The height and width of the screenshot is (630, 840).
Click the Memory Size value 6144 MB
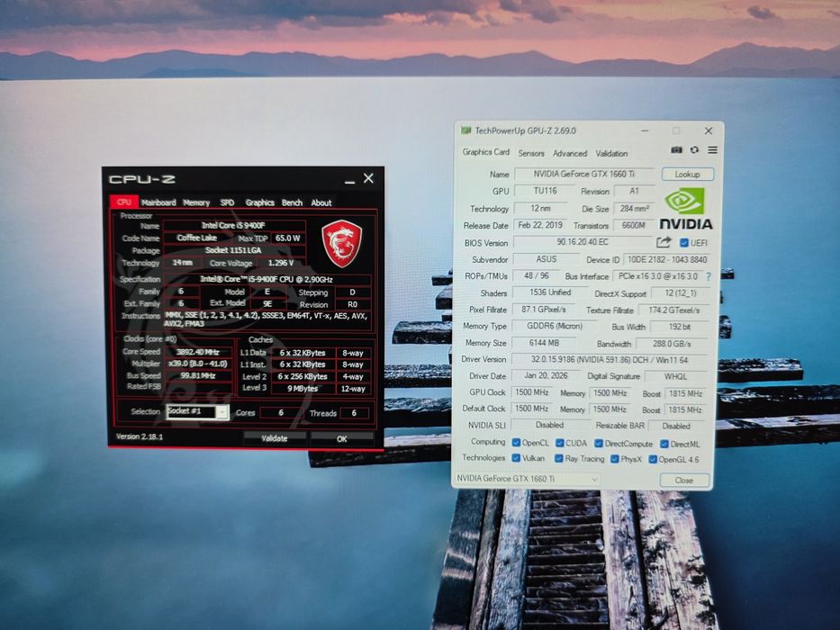point(544,343)
